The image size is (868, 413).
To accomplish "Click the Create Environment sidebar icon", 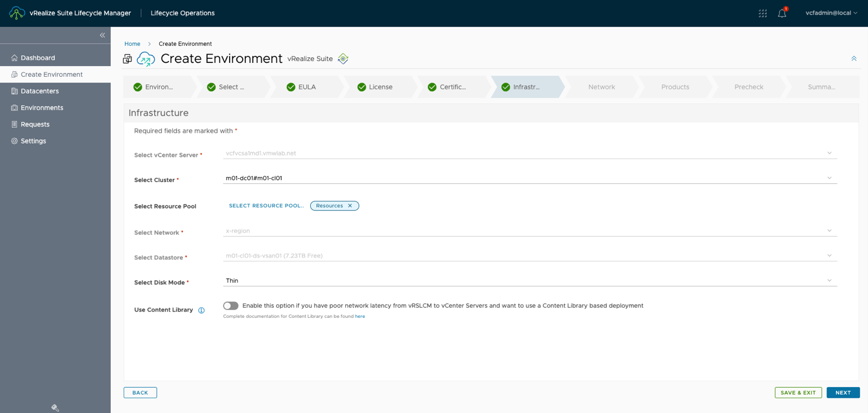I will click(14, 74).
